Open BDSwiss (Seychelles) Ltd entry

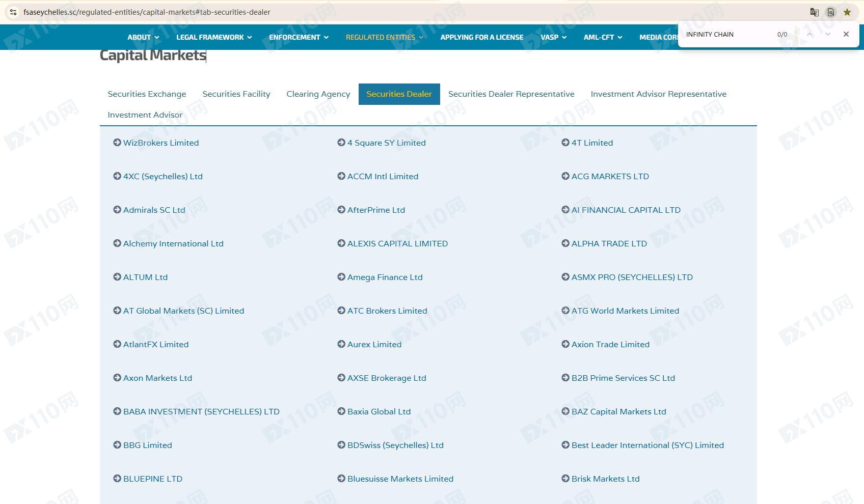(x=395, y=445)
